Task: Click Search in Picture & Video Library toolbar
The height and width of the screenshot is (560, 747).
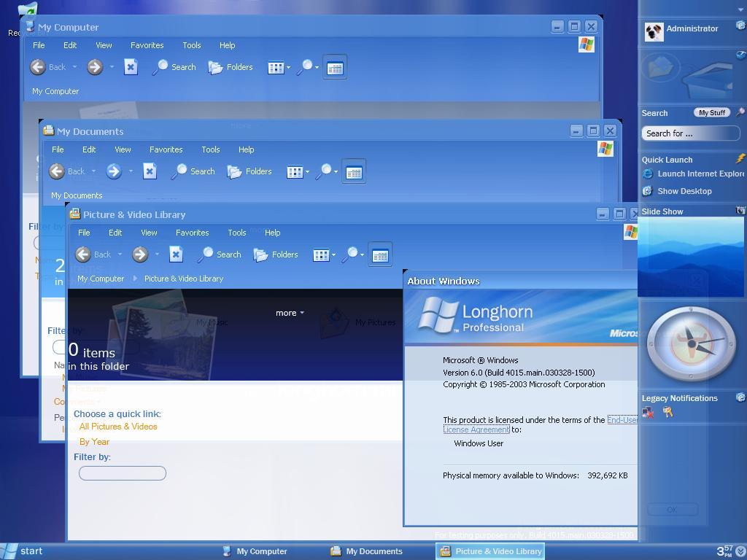Action: [220, 254]
